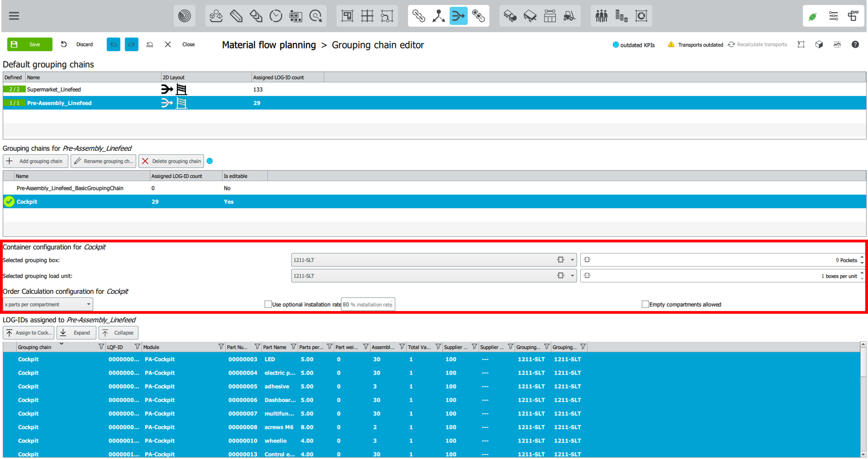Open the LQF-ID column filter
The width and height of the screenshot is (868, 459).
tap(137, 347)
